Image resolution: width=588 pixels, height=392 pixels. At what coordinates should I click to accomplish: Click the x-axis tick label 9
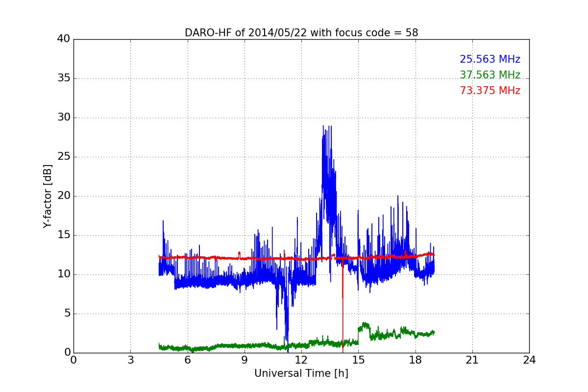point(245,360)
